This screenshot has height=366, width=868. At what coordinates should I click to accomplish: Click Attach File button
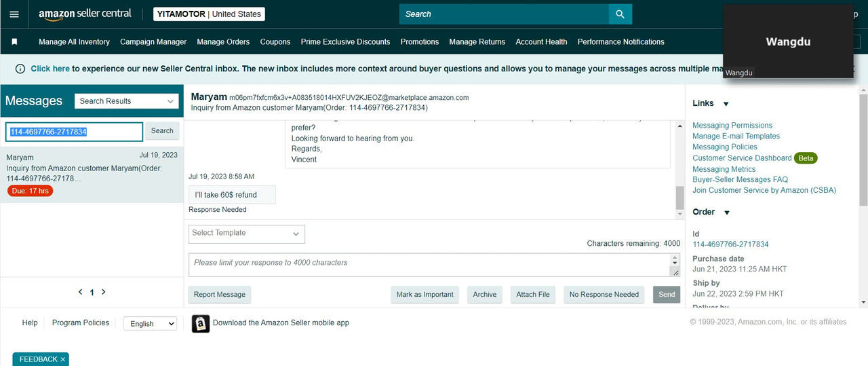coord(533,295)
